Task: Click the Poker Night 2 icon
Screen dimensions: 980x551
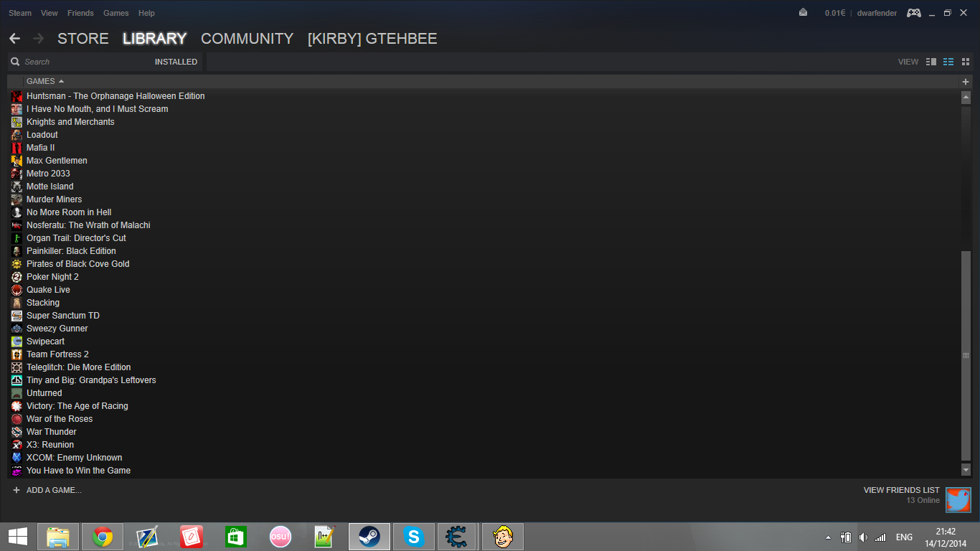Action: (x=17, y=277)
